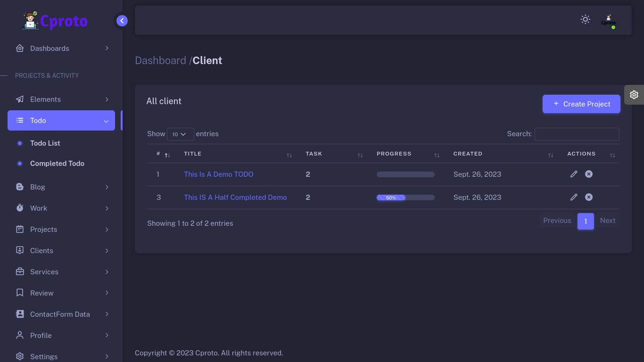The height and width of the screenshot is (362, 644).
Task: Collapse the sidebar using the arrow toggle
Action: [x=122, y=21]
